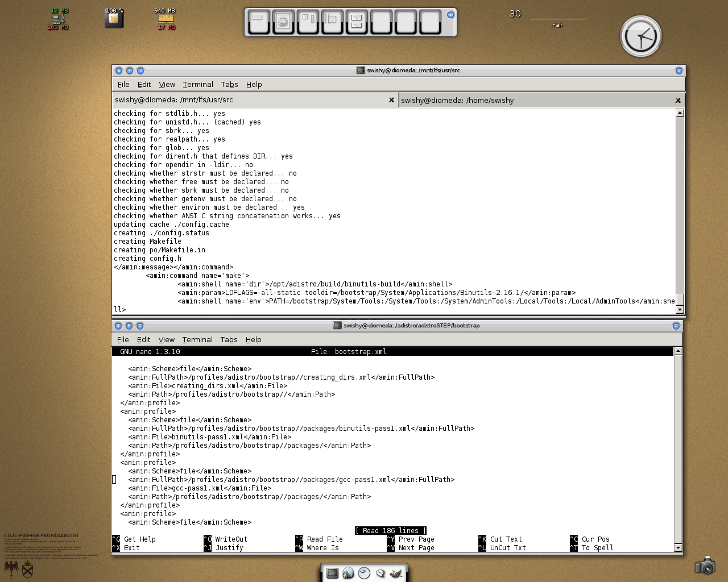Switch to the fifth virtual desktop in pager
The width and height of the screenshot is (728, 582).
(x=357, y=22)
